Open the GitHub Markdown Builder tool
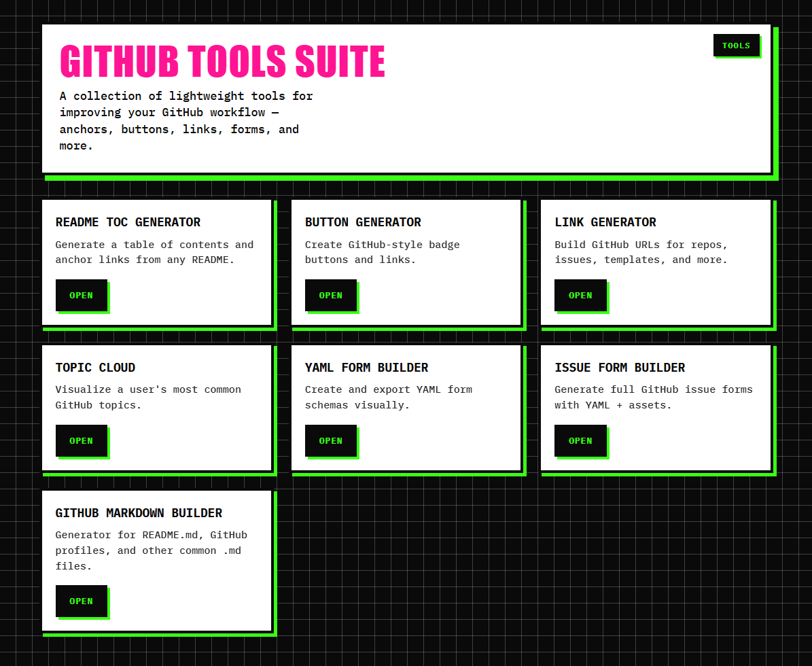This screenshot has width=812, height=666. point(81,601)
